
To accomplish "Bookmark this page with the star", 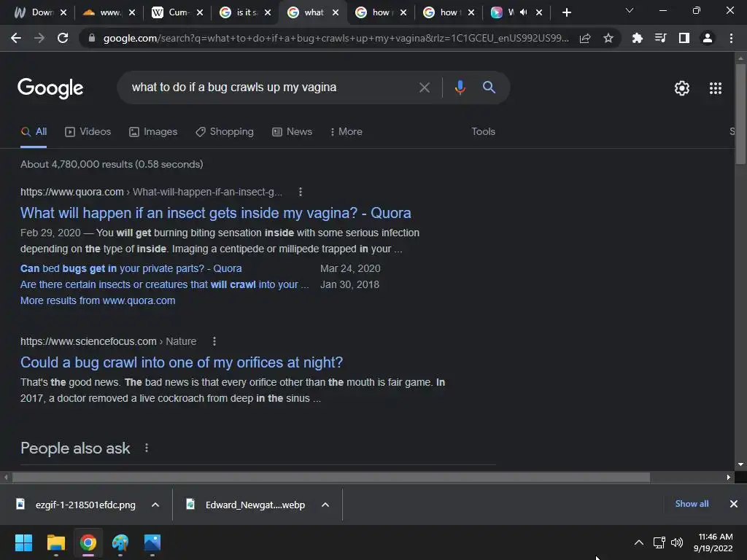I will (608, 38).
